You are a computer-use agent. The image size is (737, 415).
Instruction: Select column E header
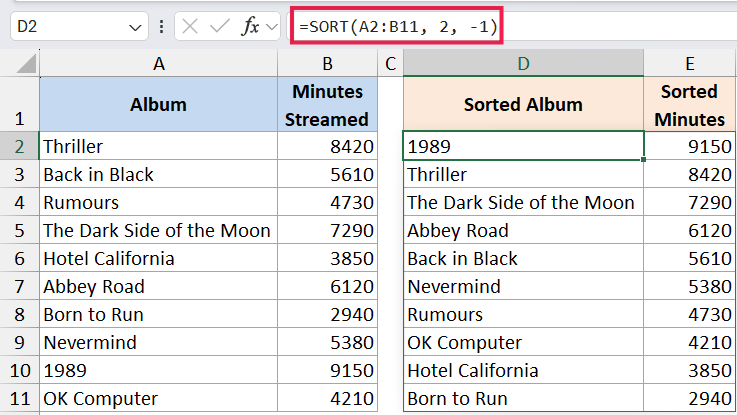click(x=690, y=63)
